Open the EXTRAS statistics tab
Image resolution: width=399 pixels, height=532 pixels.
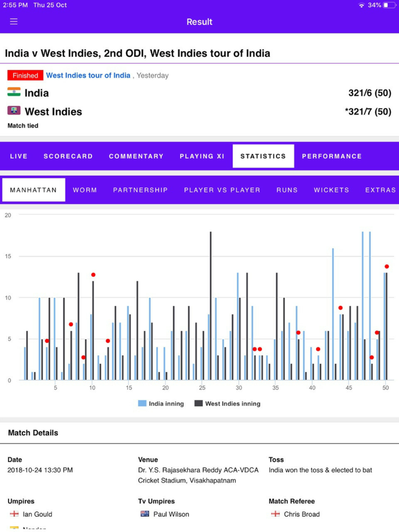[380, 190]
